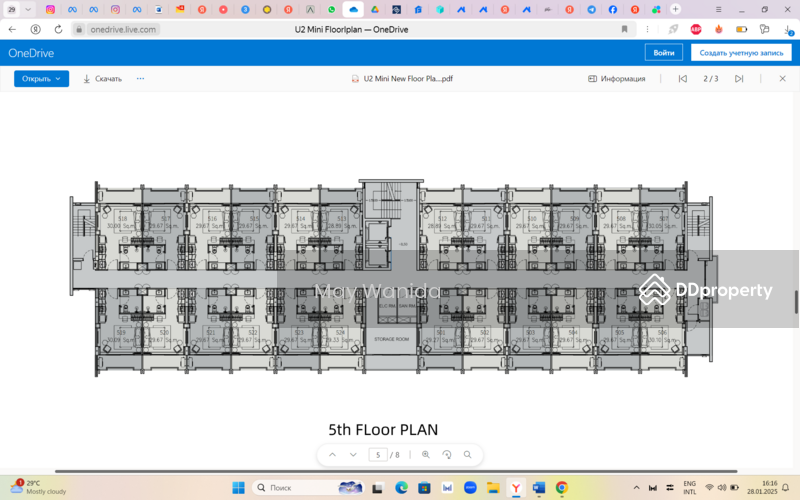Open File Explorer from the taskbar
The width and height of the screenshot is (800, 500).
[493, 488]
